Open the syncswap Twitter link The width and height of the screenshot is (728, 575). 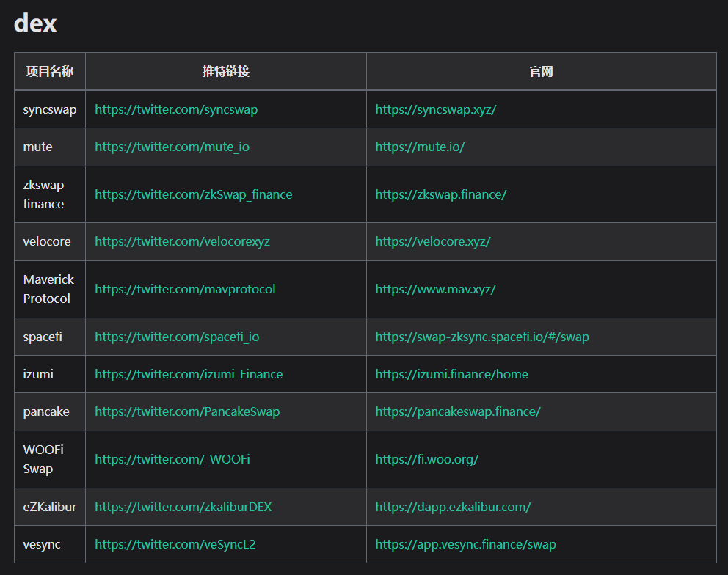click(x=176, y=109)
